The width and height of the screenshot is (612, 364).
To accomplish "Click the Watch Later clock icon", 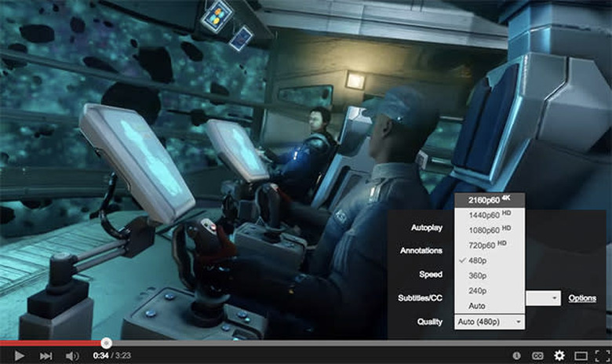I will click(x=517, y=355).
